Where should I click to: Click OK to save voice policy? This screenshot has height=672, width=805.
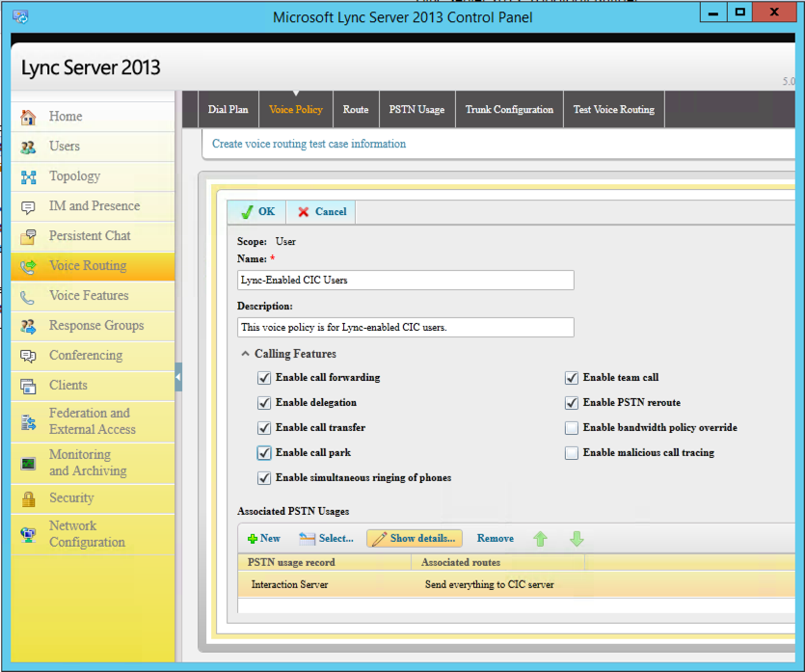256,212
